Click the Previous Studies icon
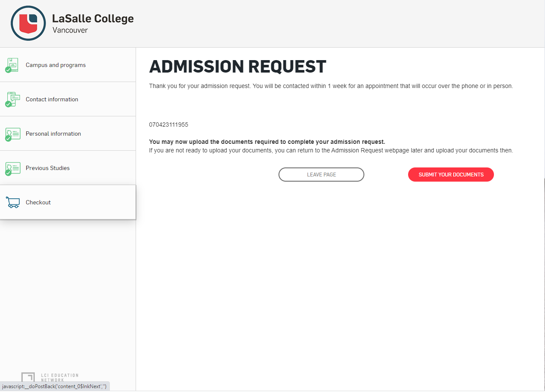 click(13, 168)
